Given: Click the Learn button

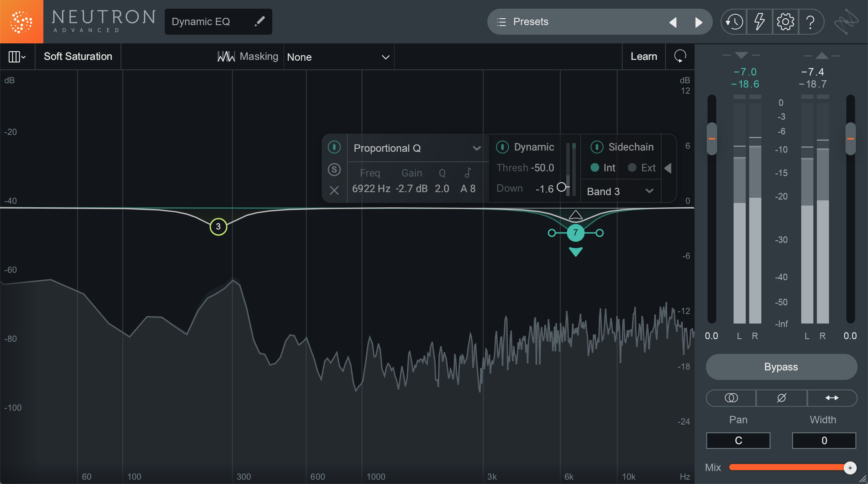Looking at the screenshot, I should (x=643, y=56).
